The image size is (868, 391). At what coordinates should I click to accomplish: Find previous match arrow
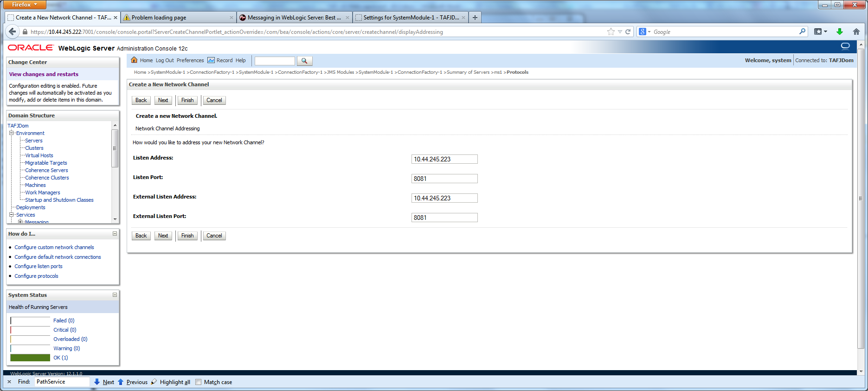tap(121, 382)
